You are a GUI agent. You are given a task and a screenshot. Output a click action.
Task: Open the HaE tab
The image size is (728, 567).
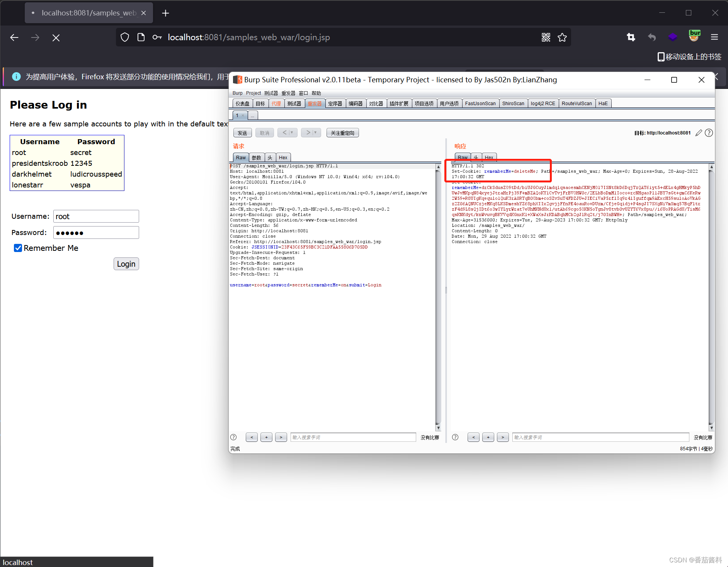[603, 104]
